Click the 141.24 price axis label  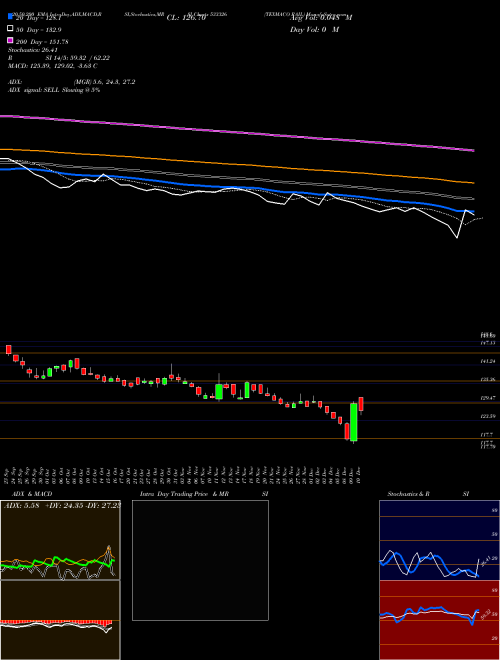[x=488, y=361]
